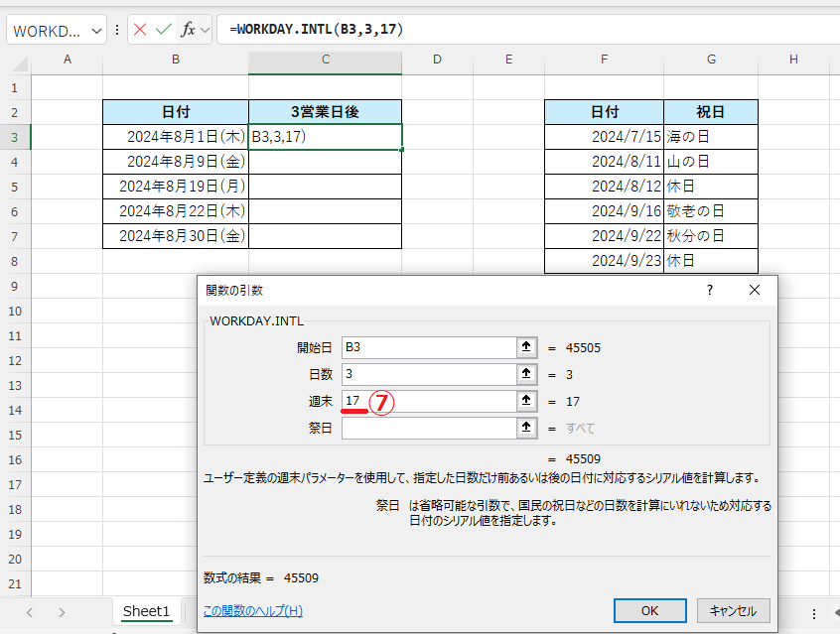Viewport: 840px width, 634px height.
Task: Select cell with 2024年8月30日(金)
Action: pos(176,235)
